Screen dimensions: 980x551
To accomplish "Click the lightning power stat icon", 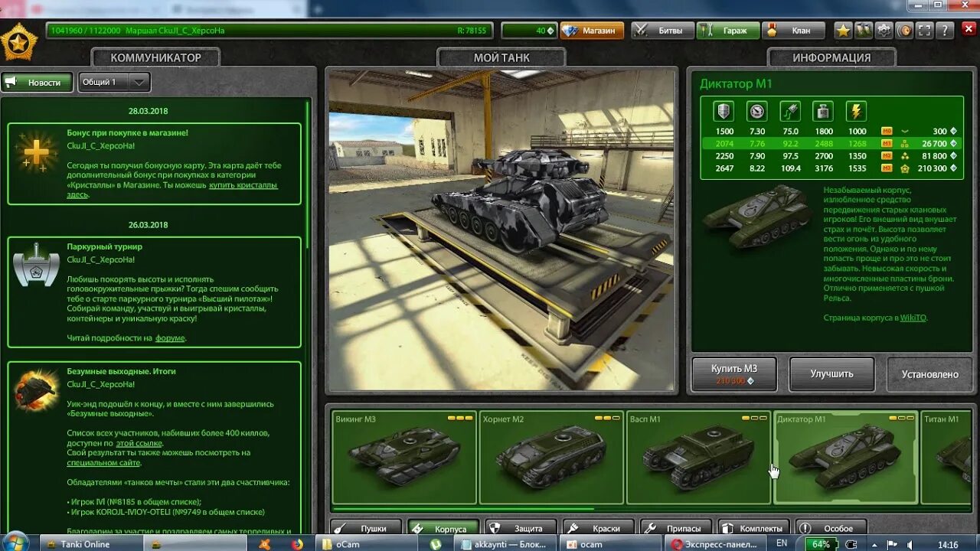I will pyautogui.click(x=856, y=111).
